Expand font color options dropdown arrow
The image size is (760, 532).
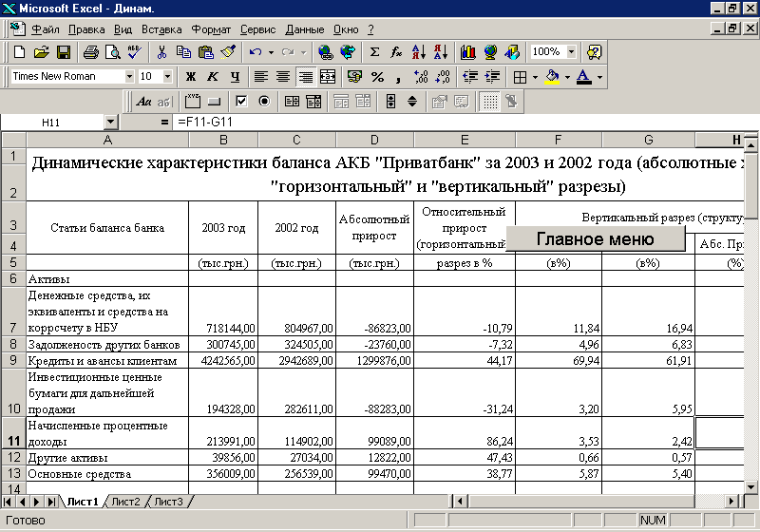point(599,77)
